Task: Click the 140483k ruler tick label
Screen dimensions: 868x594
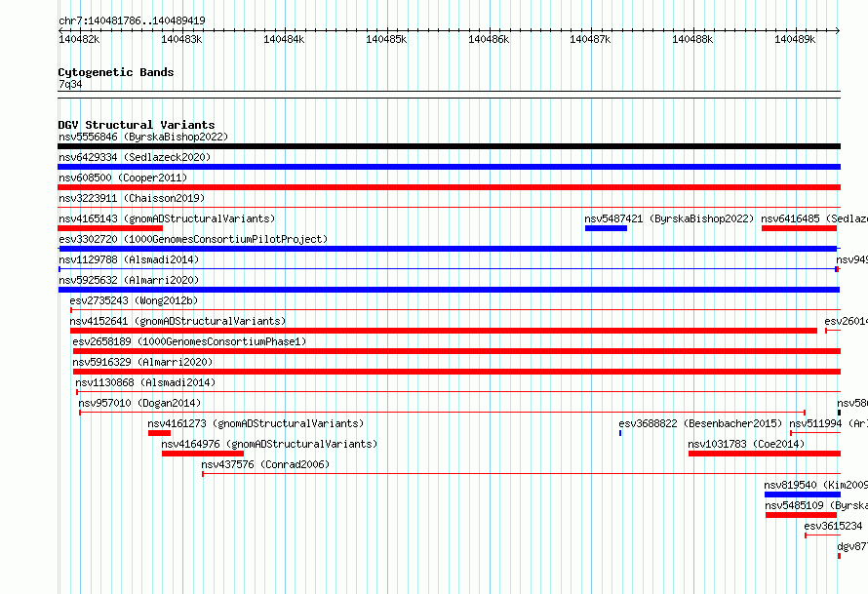Action: pos(181,39)
